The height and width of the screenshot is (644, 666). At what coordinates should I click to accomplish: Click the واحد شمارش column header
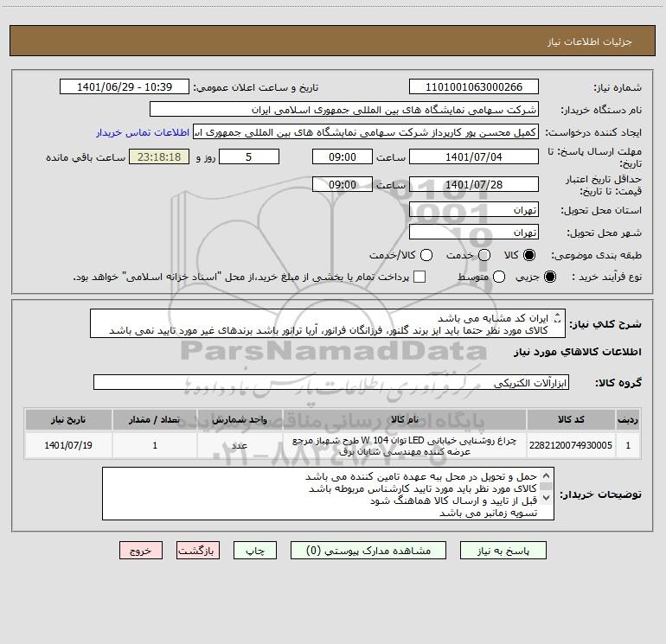(240, 420)
